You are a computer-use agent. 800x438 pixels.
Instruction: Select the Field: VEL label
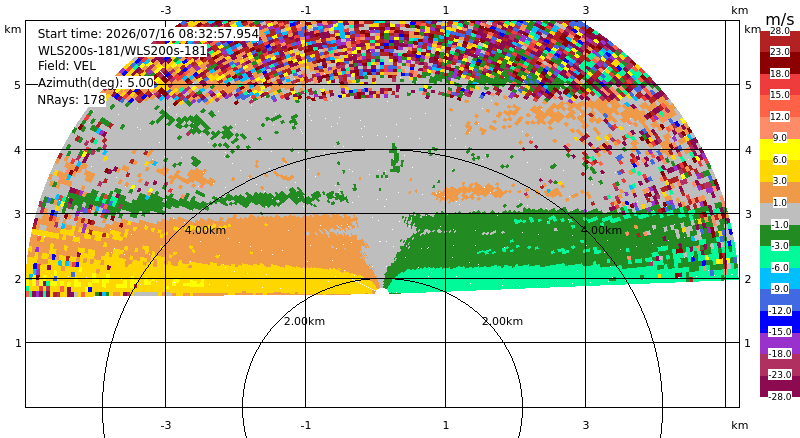point(67,66)
